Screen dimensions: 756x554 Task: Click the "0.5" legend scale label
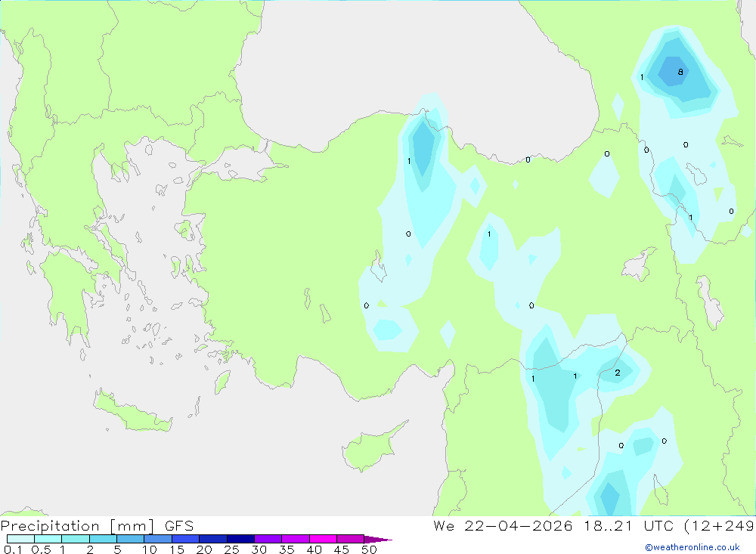point(41,549)
